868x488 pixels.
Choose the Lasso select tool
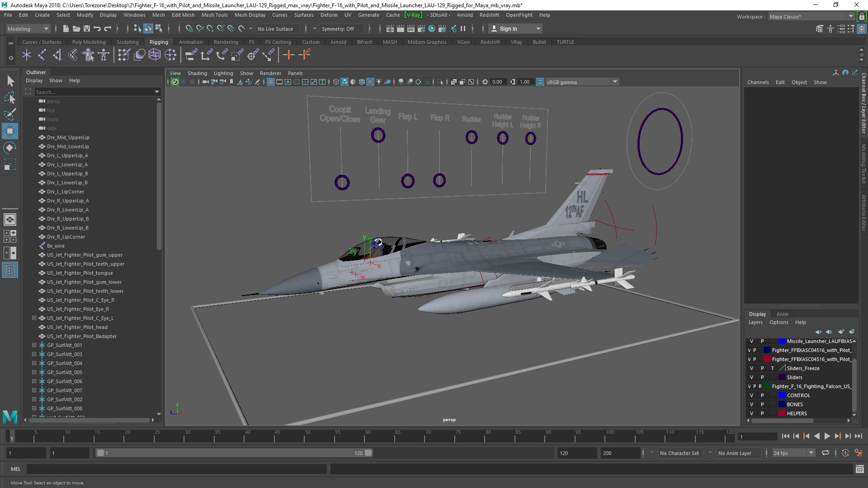10,98
